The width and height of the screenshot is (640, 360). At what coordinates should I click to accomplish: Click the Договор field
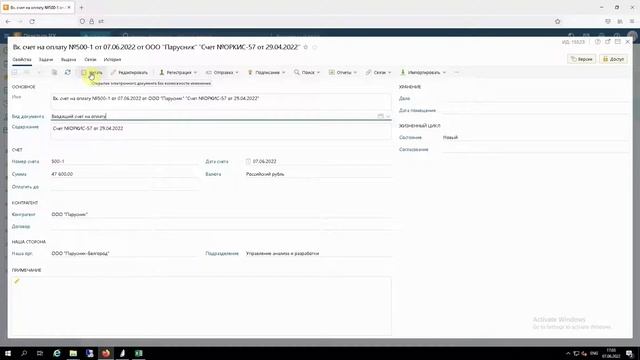(x=221, y=227)
